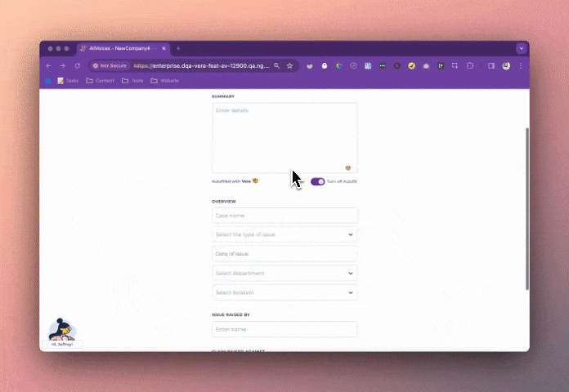This screenshot has width=569, height=392.
Task: Open the Chrome profile avatar
Action: coord(506,65)
